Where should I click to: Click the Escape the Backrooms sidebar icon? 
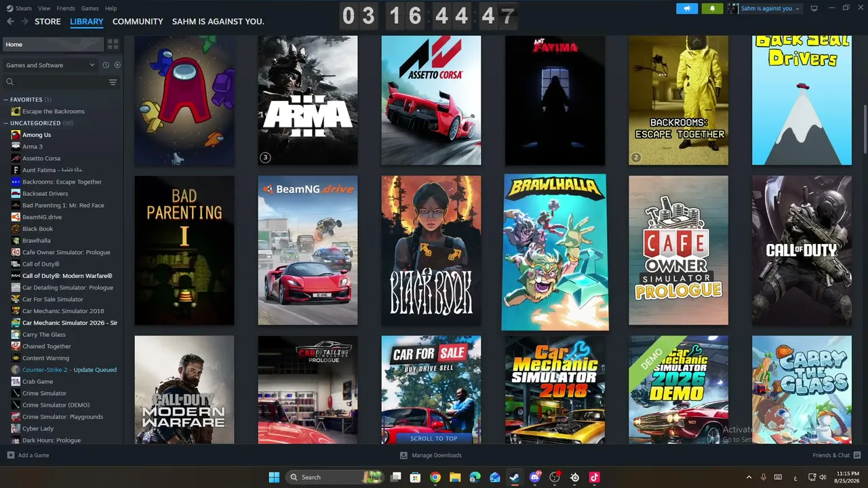[x=16, y=111]
